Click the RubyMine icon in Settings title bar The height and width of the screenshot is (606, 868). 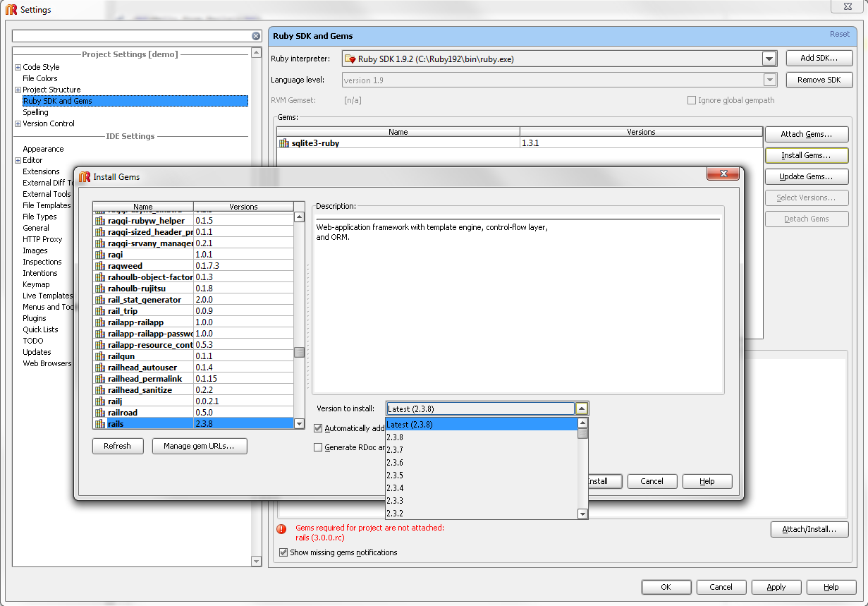coord(11,10)
